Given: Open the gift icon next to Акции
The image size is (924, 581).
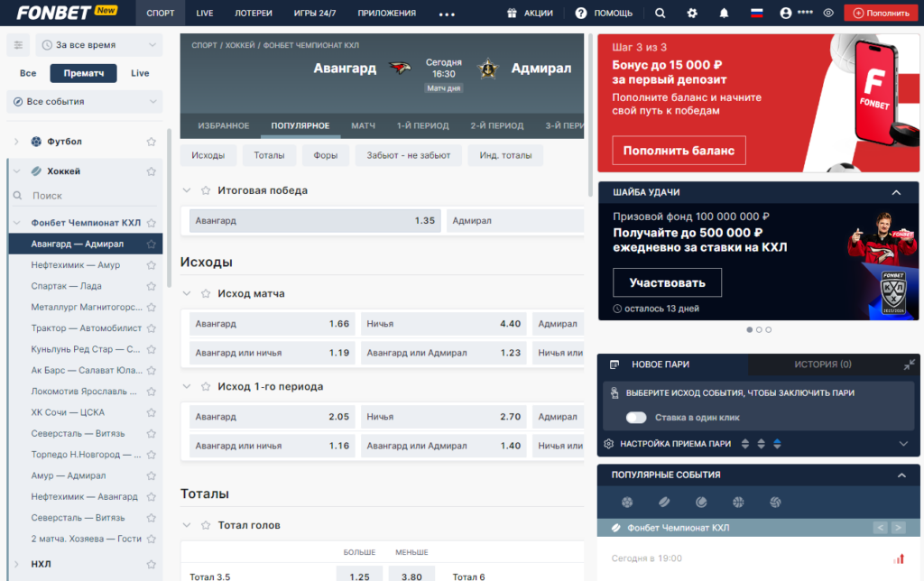Looking at the screenshot, I should (x=512, y=13).
